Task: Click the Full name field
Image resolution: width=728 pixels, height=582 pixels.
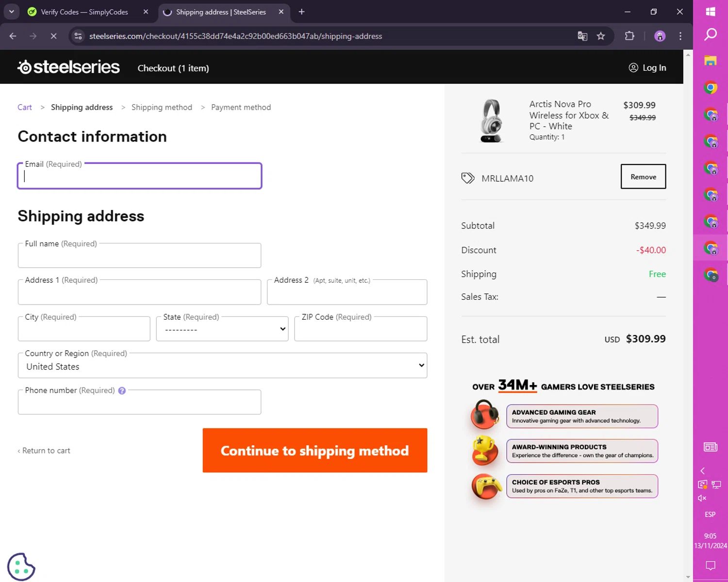Action: (x=140, y=256)
